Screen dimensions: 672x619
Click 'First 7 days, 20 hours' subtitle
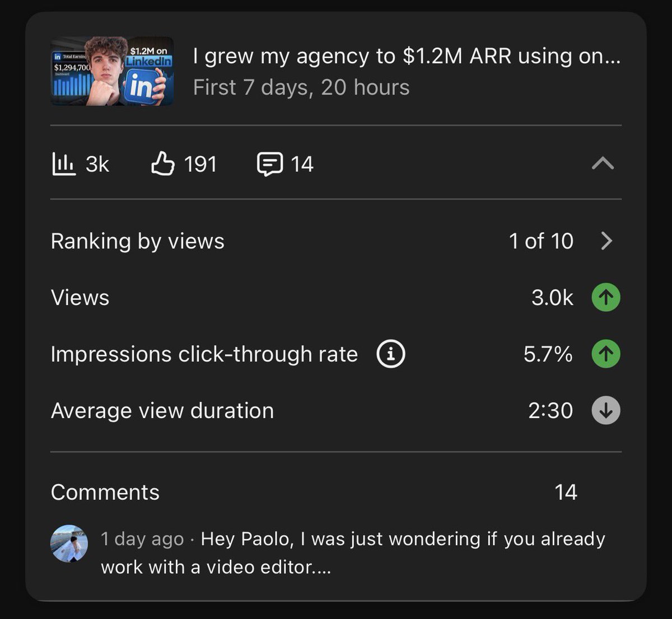(x=301, y=88)
